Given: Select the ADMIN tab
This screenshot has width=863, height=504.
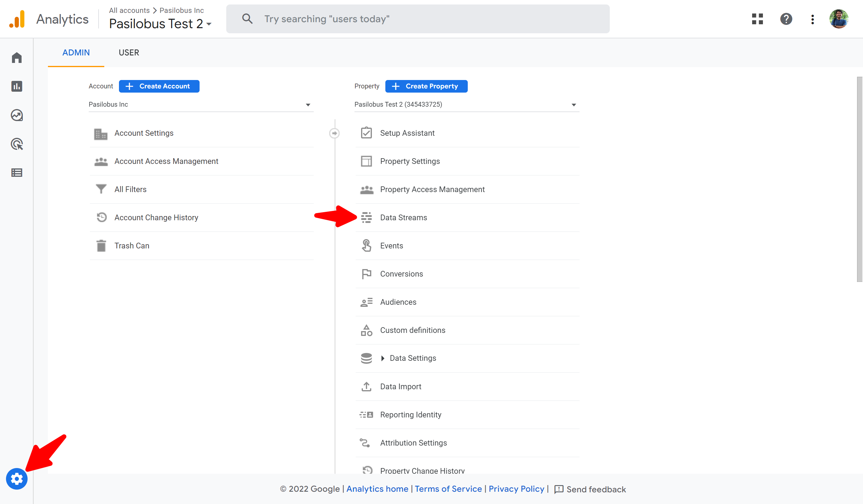Looking at the screenshot, I should tap(76, 52).
